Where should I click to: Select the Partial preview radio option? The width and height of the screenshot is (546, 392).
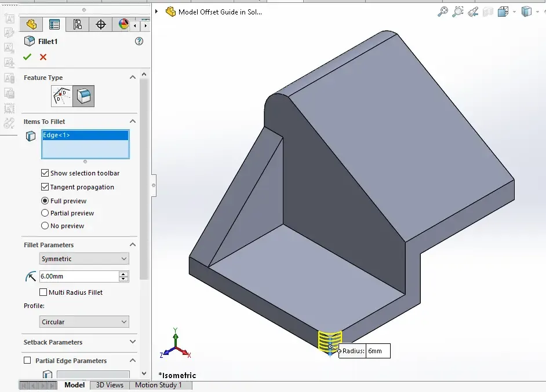[45, 213]
